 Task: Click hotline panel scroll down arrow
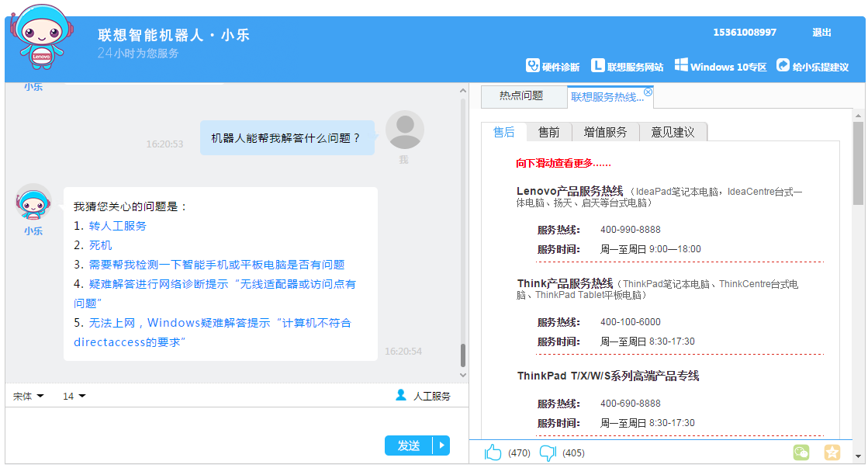click(858, 456)
